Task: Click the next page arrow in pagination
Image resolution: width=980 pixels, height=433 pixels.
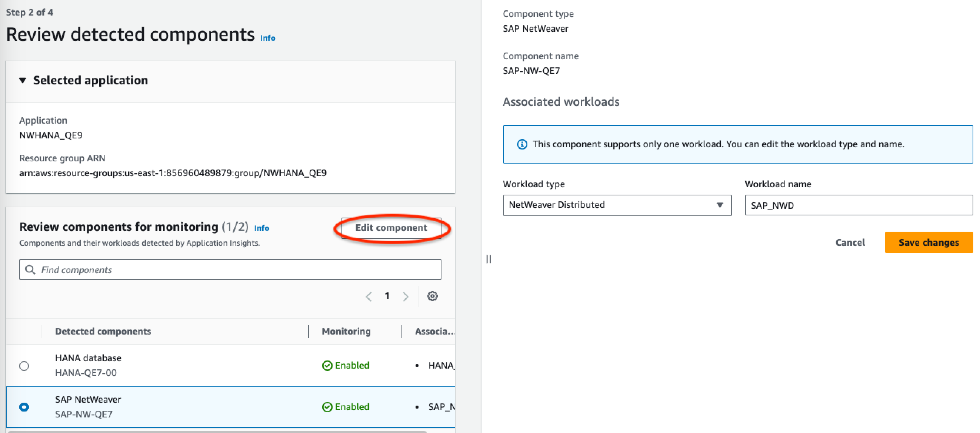Action: 406,295
